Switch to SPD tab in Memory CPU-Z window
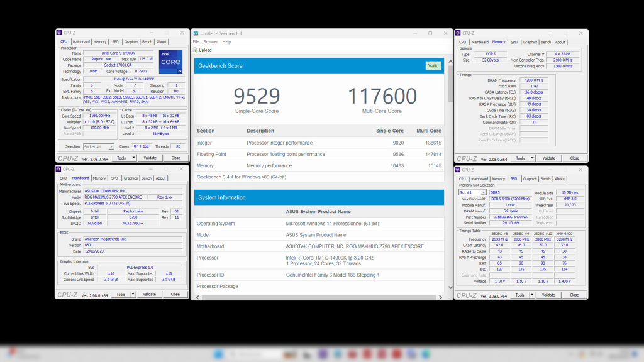This screenshot has width=644, height=362. pos(514,42)
